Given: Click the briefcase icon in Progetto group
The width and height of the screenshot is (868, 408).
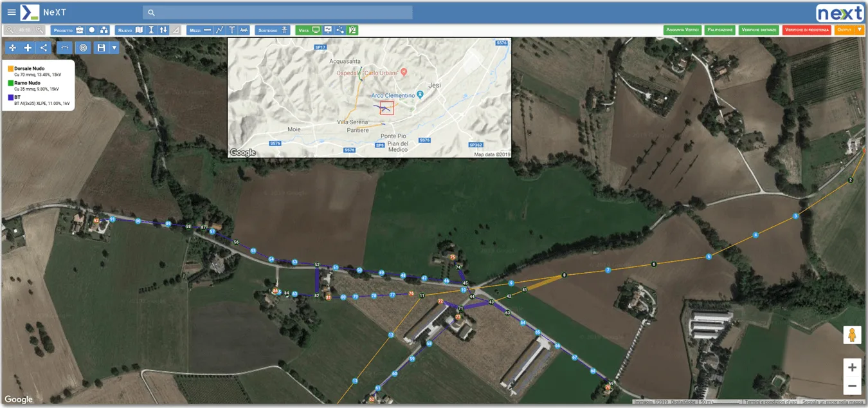Looking at the screenshot, I should 80,30.
